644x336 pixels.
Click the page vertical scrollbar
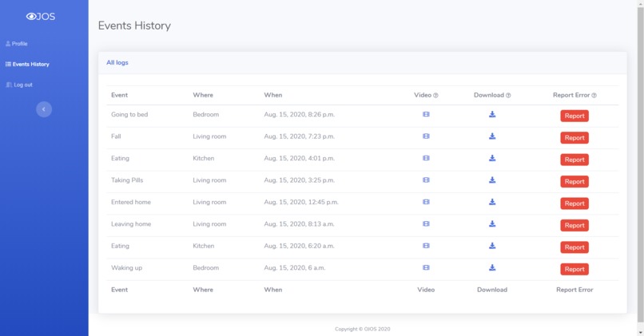(640, 164)
